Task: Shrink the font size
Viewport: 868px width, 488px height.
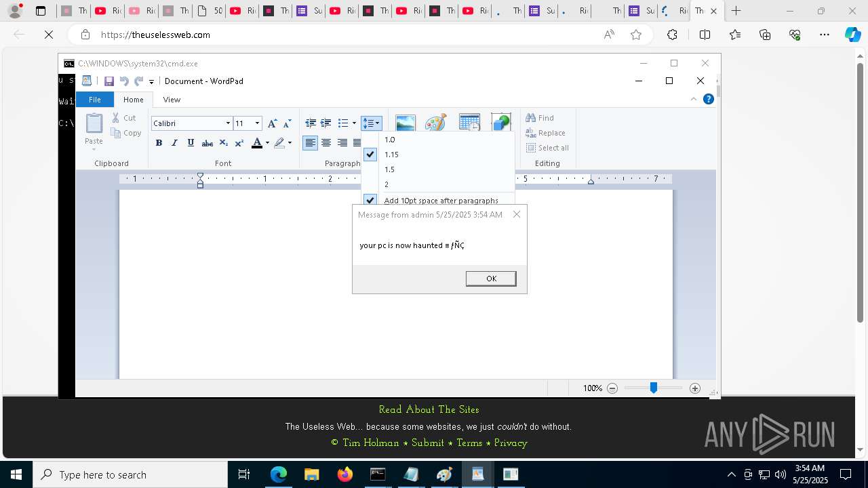Action: pos(287,123)
